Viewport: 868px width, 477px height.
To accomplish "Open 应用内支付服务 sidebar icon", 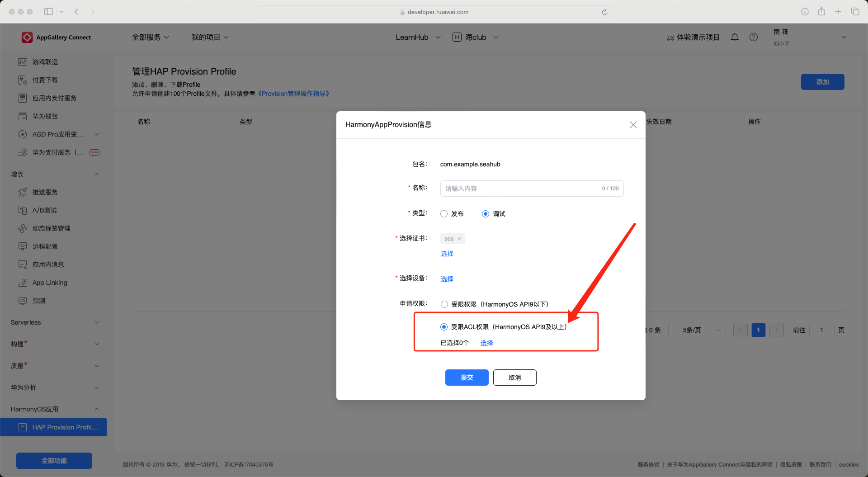I will 23,98.
